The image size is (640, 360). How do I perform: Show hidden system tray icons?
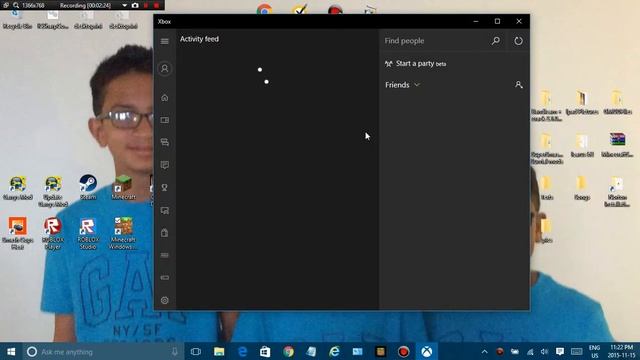click(x=484, y=351)
